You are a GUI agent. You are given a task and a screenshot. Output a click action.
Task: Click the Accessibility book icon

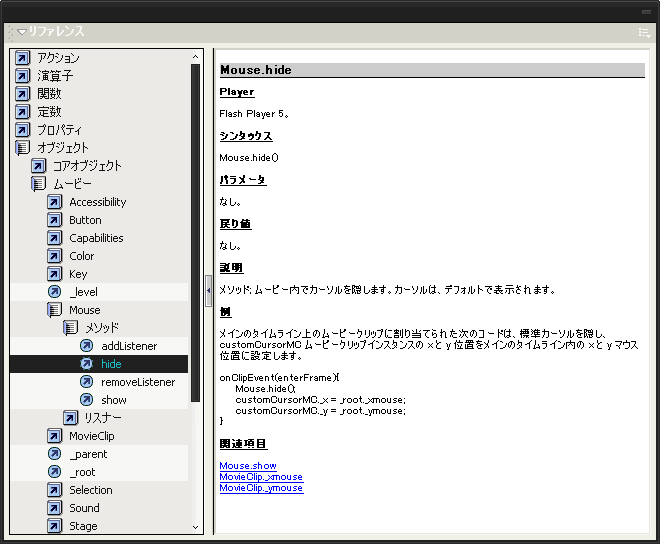pyautogui.click(x=54, y=202)
